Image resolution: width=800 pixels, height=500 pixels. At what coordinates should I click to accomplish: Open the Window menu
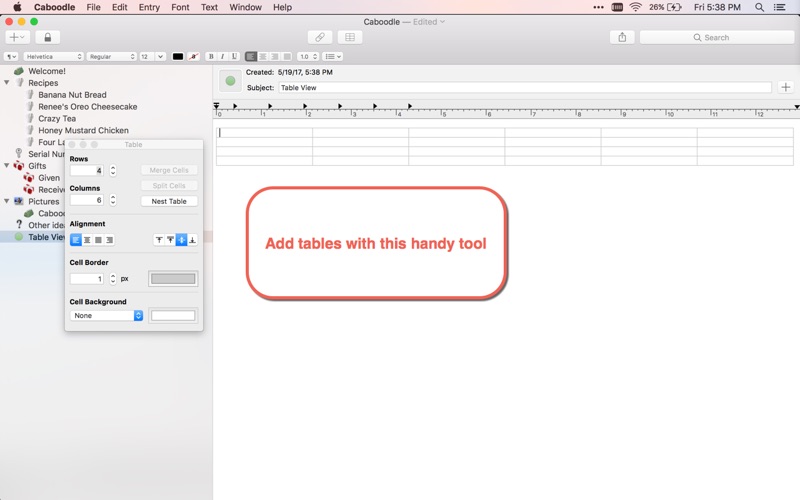coord(245,7)
